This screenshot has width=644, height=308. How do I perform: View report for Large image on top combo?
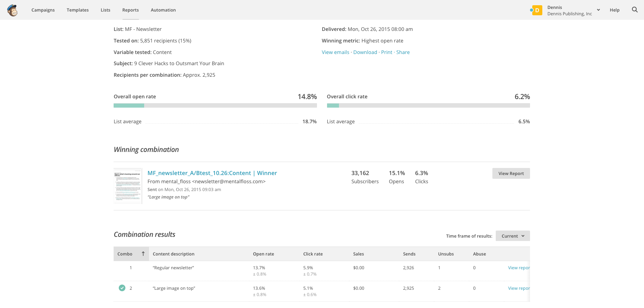pyautogui.click(x=518, y=288)
